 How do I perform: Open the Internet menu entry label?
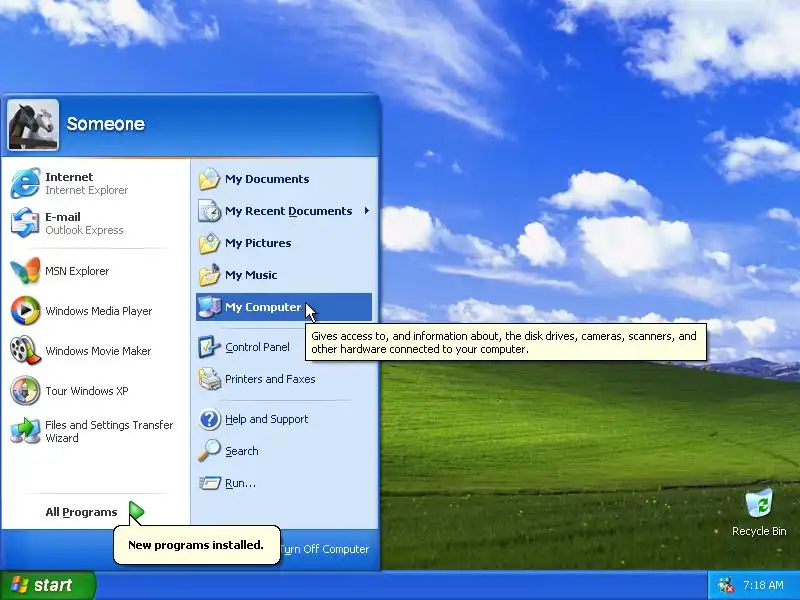69,177
